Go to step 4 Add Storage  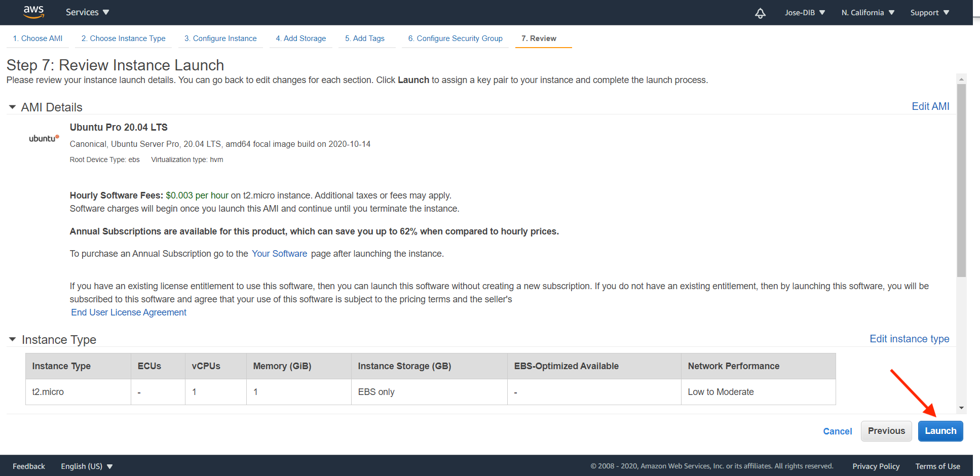301,38
